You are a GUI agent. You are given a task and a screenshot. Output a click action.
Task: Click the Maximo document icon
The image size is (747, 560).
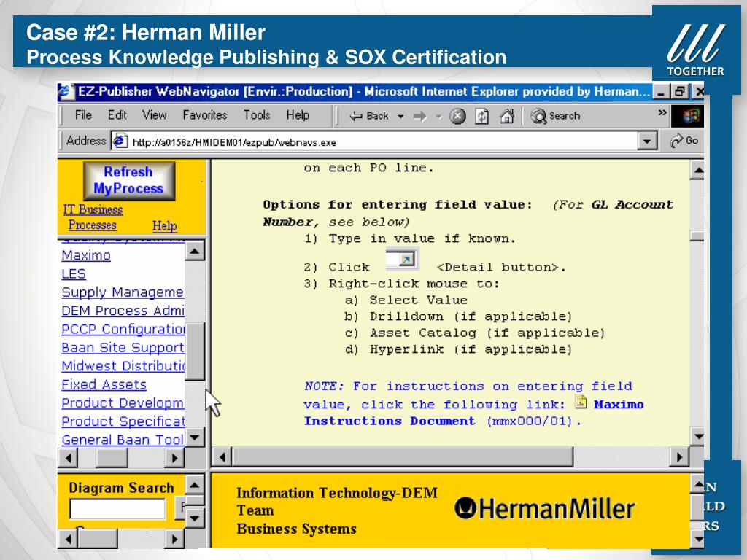[580, 402]
